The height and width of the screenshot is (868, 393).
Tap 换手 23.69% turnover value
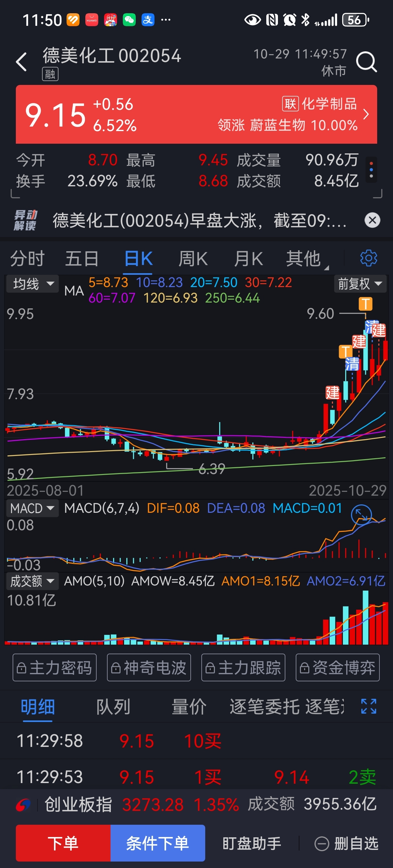point(92,181)
